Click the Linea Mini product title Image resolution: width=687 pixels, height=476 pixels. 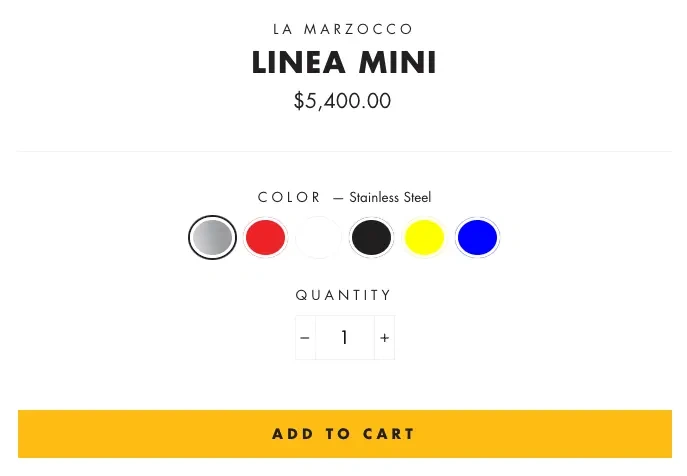344,63
